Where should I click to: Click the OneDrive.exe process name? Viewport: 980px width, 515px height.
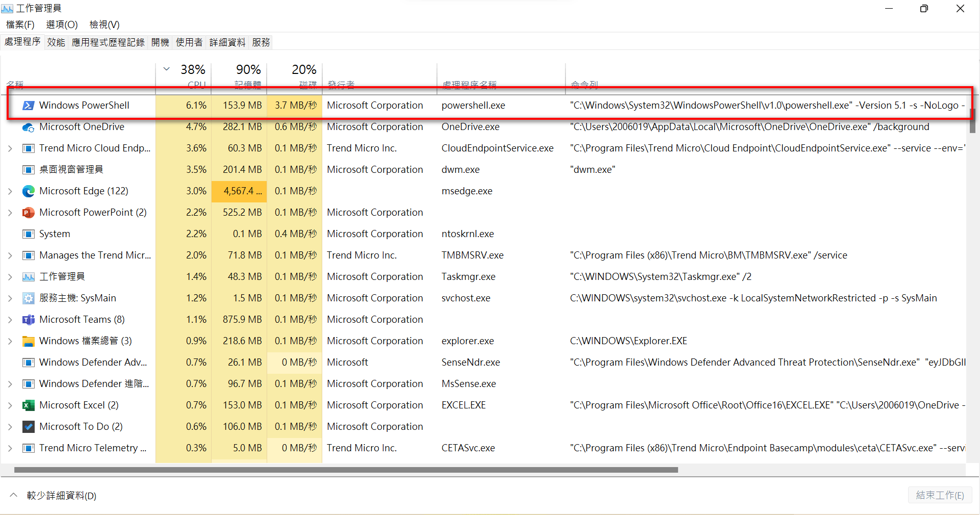point(471,127)
